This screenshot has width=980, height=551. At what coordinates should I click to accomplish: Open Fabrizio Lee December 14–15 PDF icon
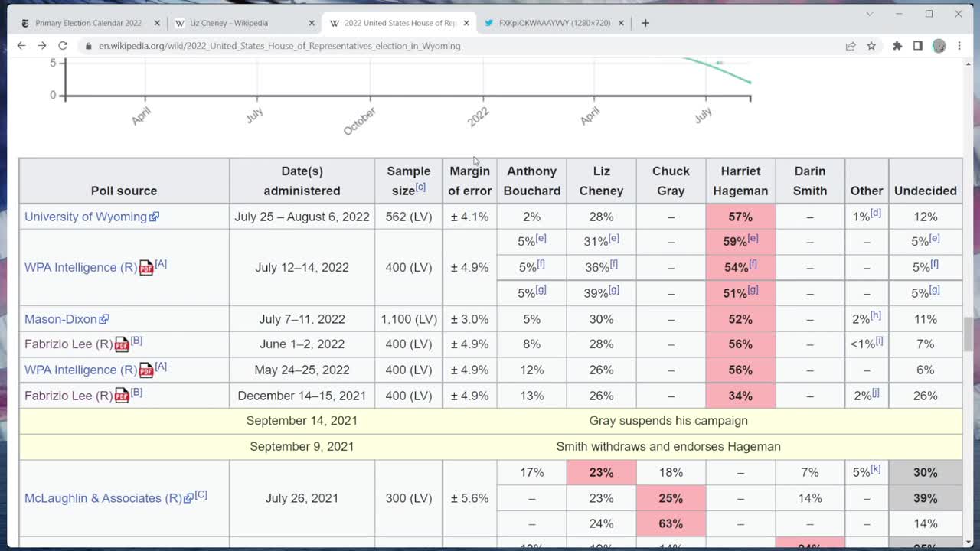pyautogui.click(x=122, y=396)
